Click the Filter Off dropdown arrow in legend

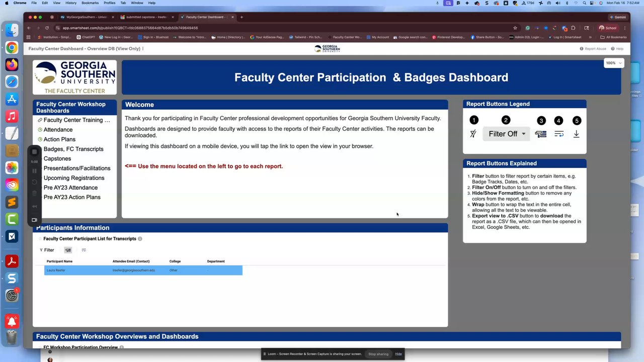(x=524, y=134)
